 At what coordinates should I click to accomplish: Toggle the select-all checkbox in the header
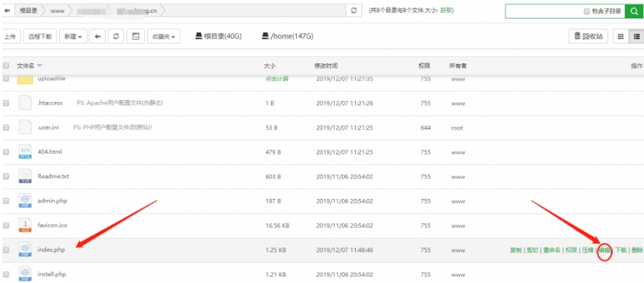(x=6, y=66)
